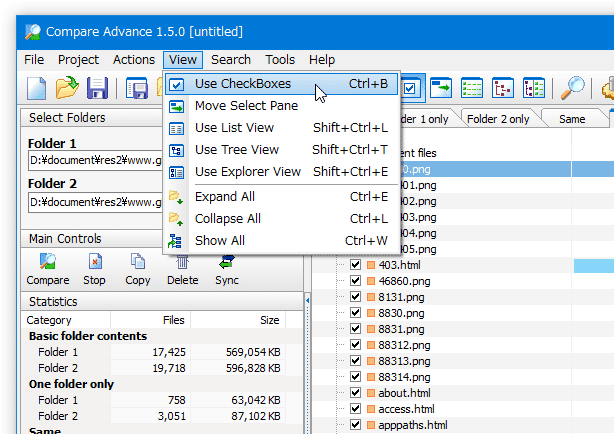
Task: Click the Open project folder icon
Action: click(x=67, y=88)
